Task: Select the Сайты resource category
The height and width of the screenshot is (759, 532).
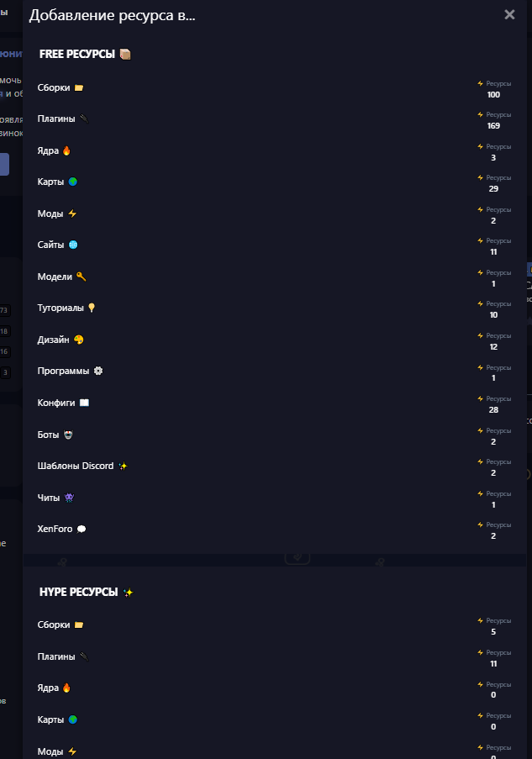Action: [x=50, y=245]
